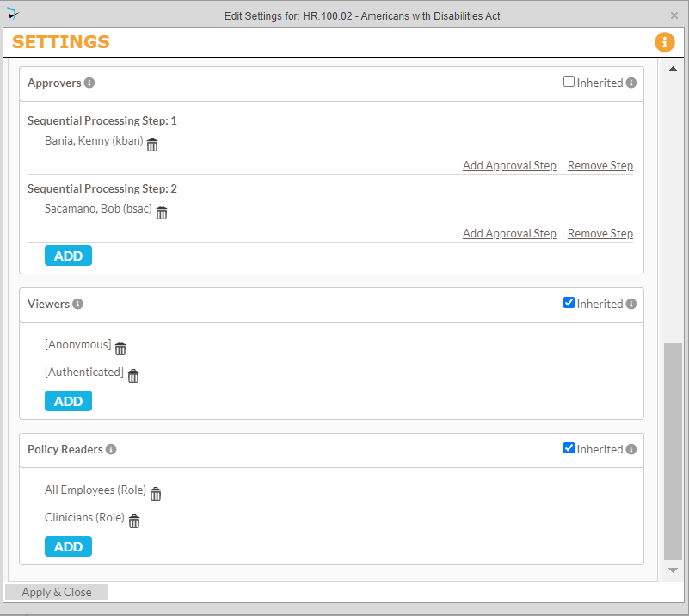Image resolution: width=689 pixels, height=616 pixels.
Task: Toggle Inherited checkbox for Policy Readers
Action: (569, 448)
